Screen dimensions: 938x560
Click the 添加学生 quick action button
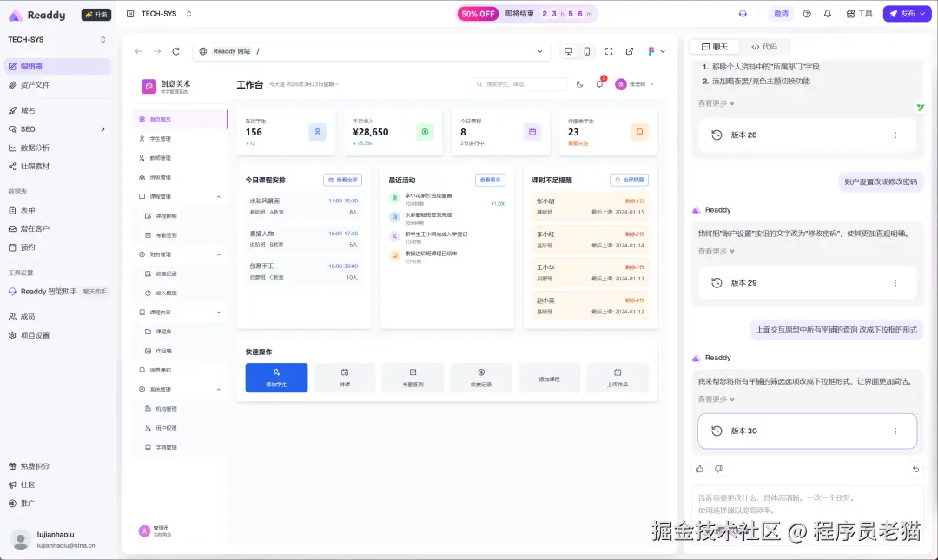pyautogui.click(x=276, y=377)
